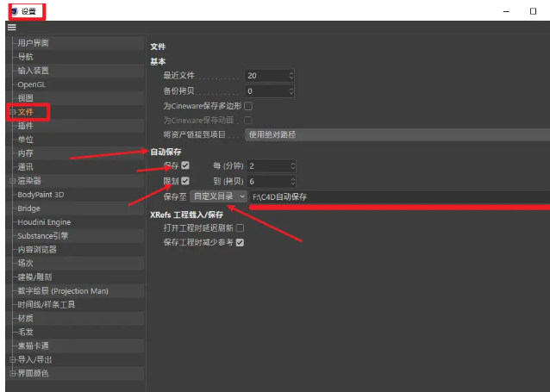Screen dimensions: 550x392
Task: Open 数字绘景 (Projection Man) settings
Action: [x=63, y=290]
